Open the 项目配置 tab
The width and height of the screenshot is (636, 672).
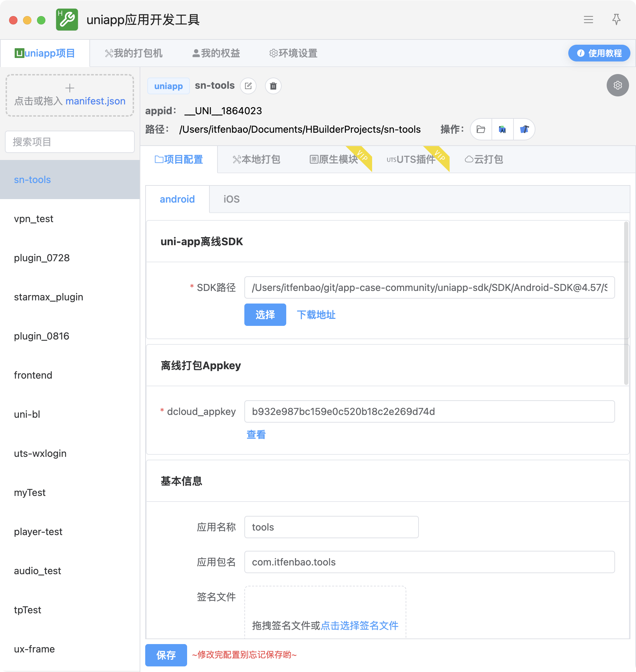(x=179, y=159)
